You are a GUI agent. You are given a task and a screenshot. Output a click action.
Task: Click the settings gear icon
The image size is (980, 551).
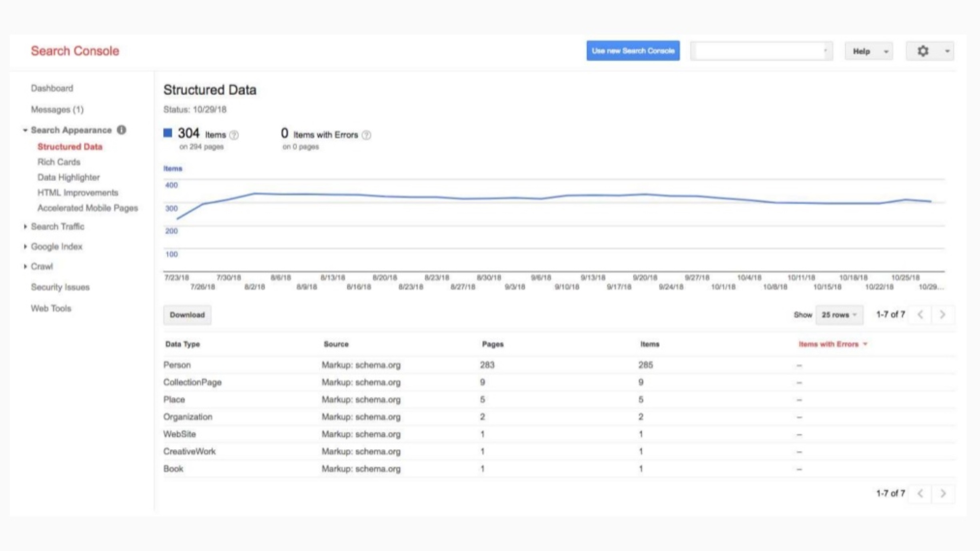[x=922, y=51]
